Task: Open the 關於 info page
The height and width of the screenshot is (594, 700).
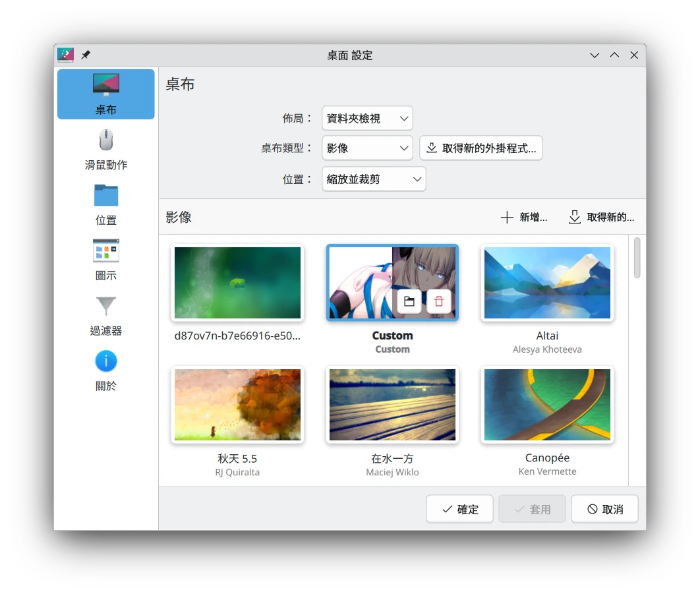Action: tap(105, 371)
